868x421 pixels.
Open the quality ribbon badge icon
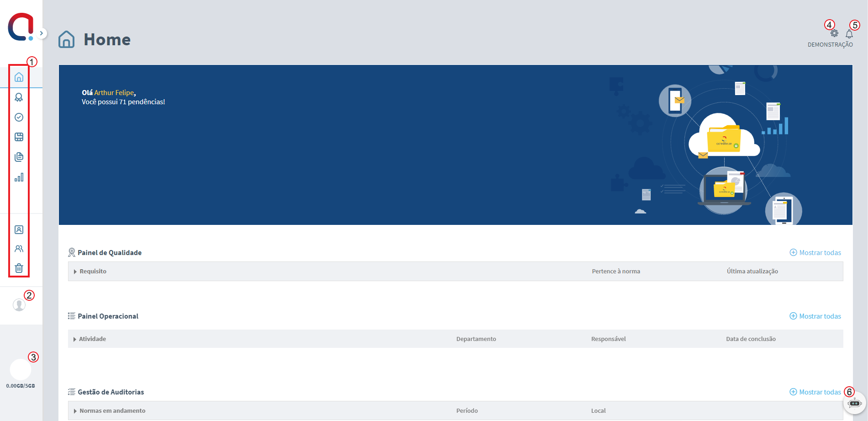pyautogui.click(x=19, y=97)
